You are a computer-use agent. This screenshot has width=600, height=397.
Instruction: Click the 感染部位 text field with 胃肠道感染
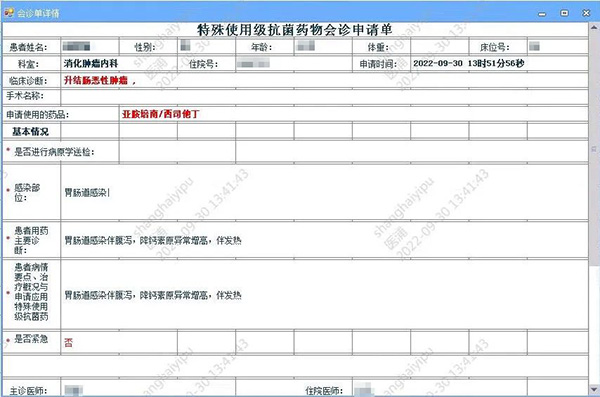tap(324, 192)
